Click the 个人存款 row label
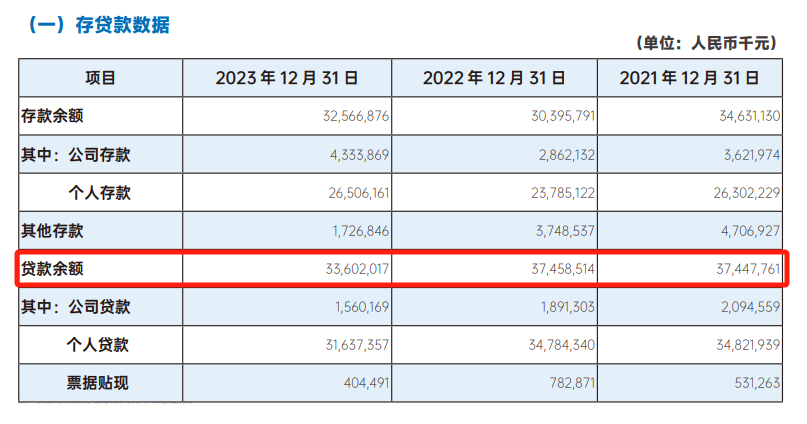 click(99, 192)
